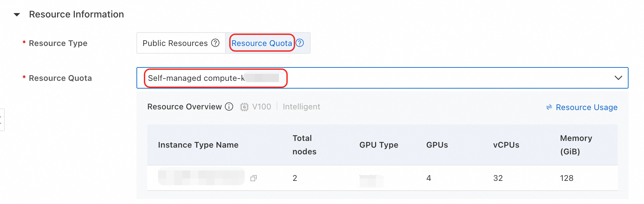Click the GPU chip icon beside V100

pos(245,107)
